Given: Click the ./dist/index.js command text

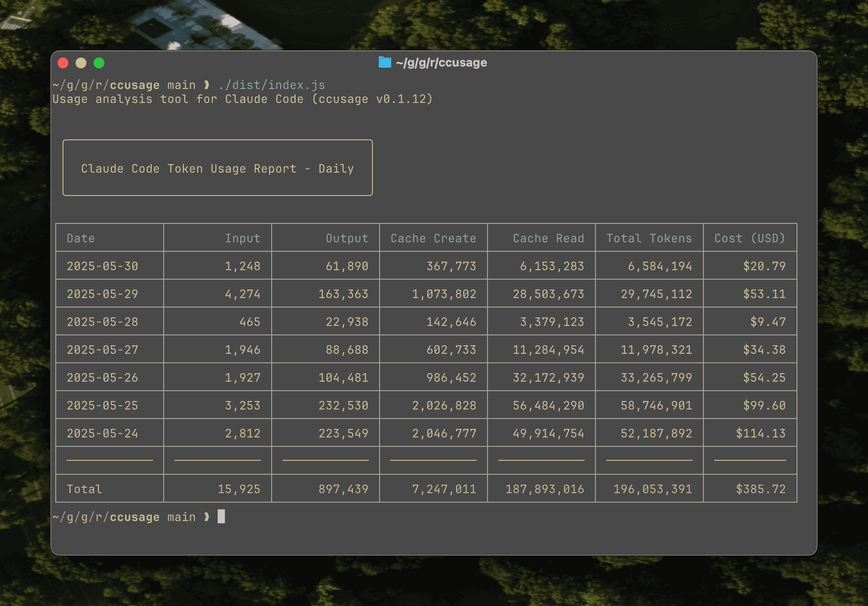Looking at the screenshot, I should pos(272,85).
